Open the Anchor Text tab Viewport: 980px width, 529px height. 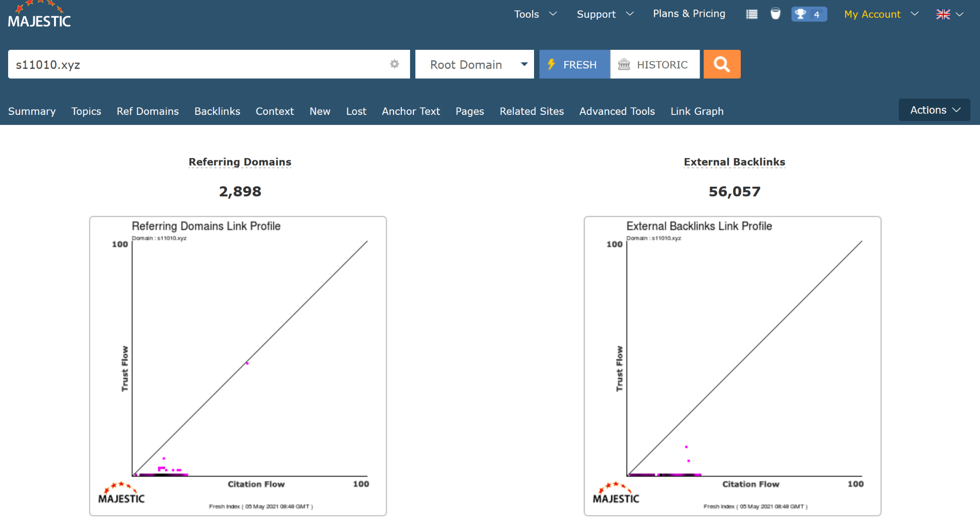tap(411, 111)
